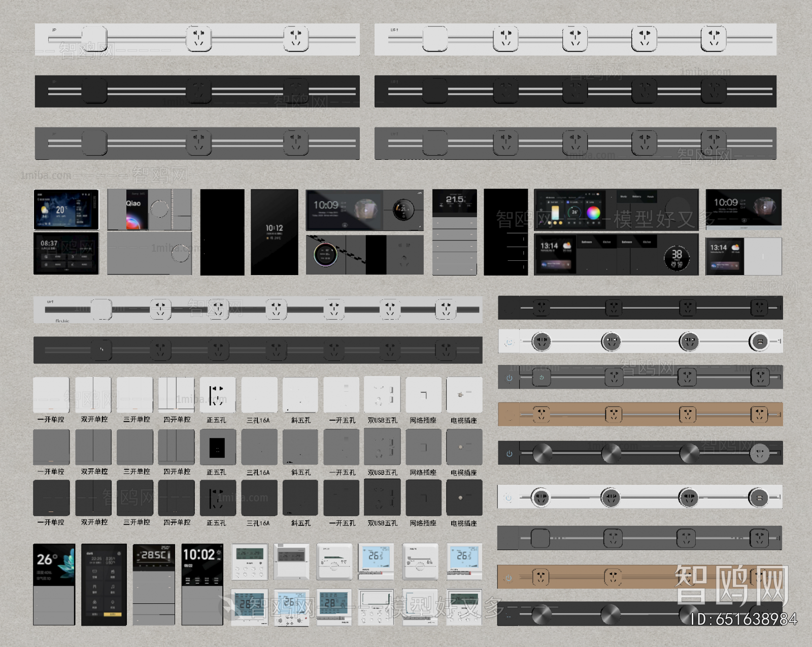Image resolution: width=812 pixels, height=647 pixels.
Task: Click the white 正五孔 socket icon
Action: pyautogui.click(x=217, y=395)
